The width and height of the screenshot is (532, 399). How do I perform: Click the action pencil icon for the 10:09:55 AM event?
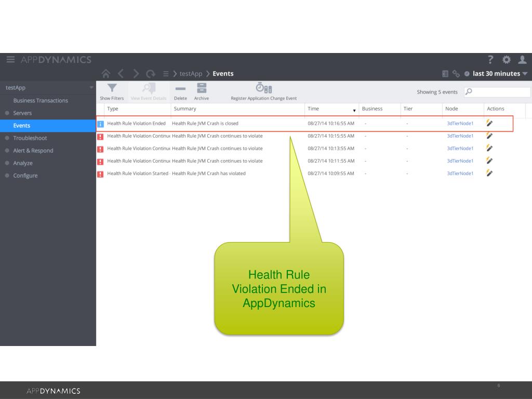489,173
